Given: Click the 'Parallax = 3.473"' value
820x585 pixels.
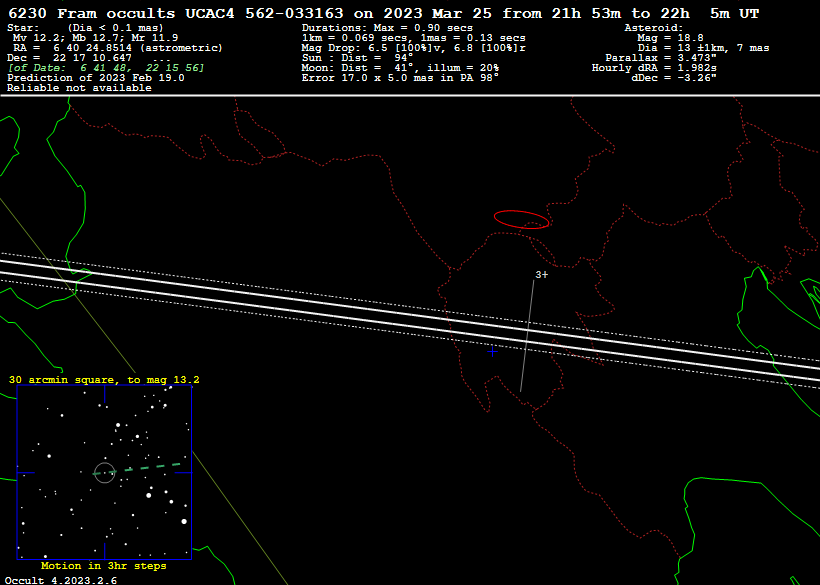Looking at the screenshot, I should click(661, 58).
